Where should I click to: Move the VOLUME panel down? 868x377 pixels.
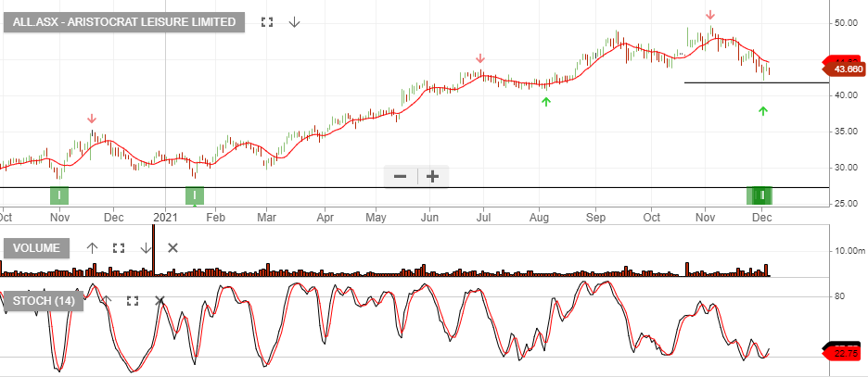pyautogui.click(x=146, y=247)
